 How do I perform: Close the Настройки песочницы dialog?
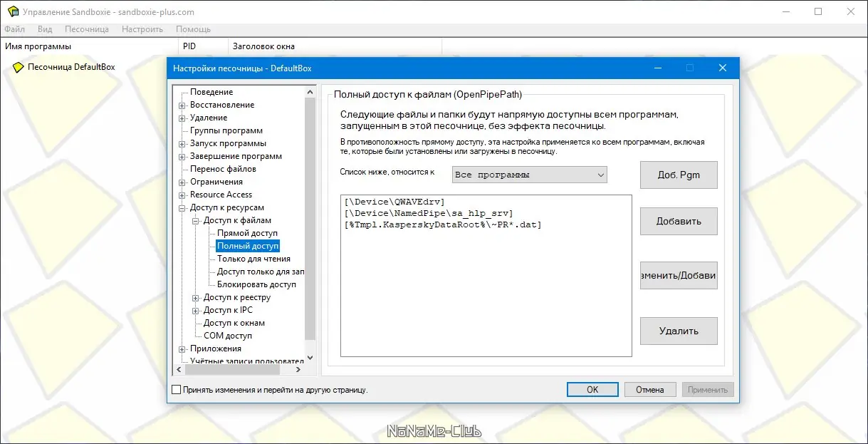pyautogui.click(x=722, y=68)
